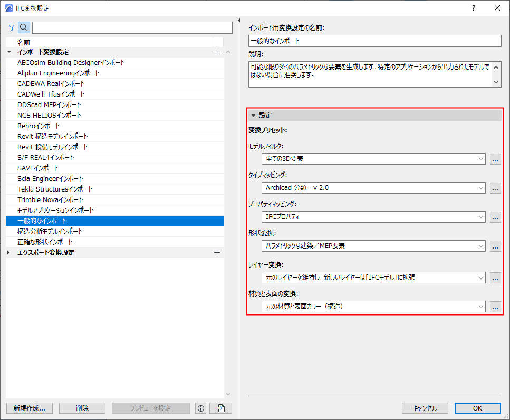This screenshot has height=420, width=510.
Task: Click the description box down arrow
Action: coord(496,82)
